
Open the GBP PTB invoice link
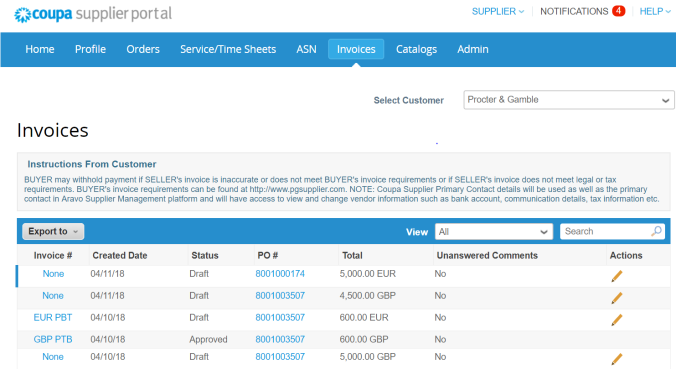click(x=53, y=340)
